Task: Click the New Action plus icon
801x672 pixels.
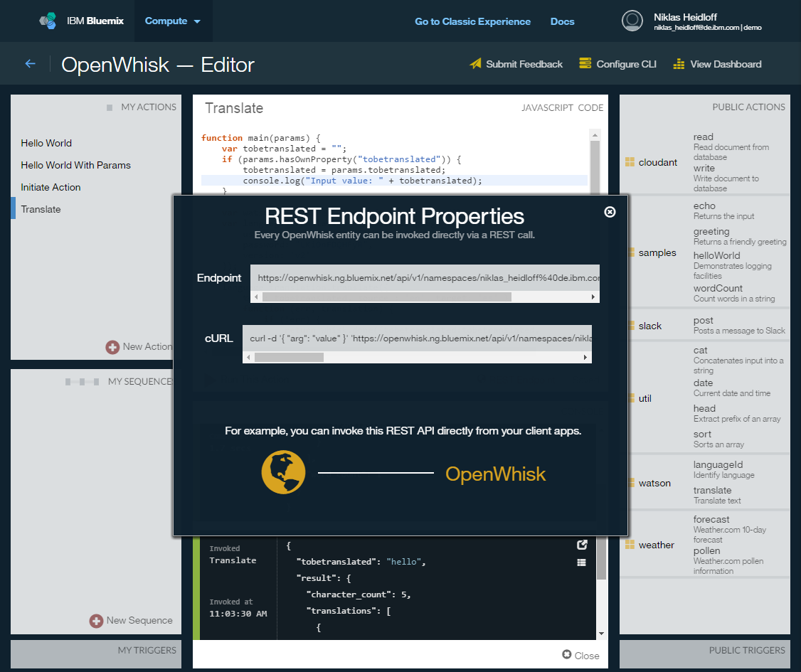Action: (x=112, y=347)
